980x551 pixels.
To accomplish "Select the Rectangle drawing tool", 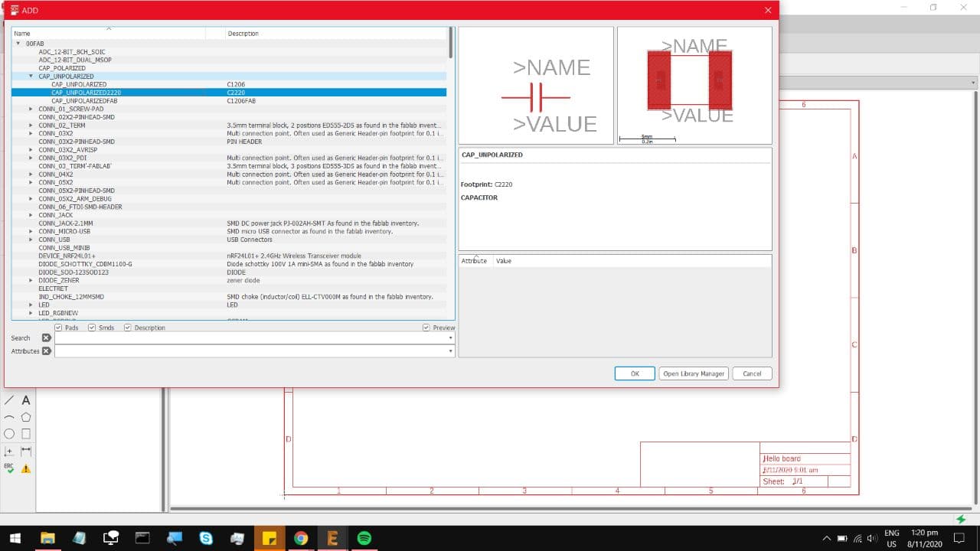I will tap(26, 434).
